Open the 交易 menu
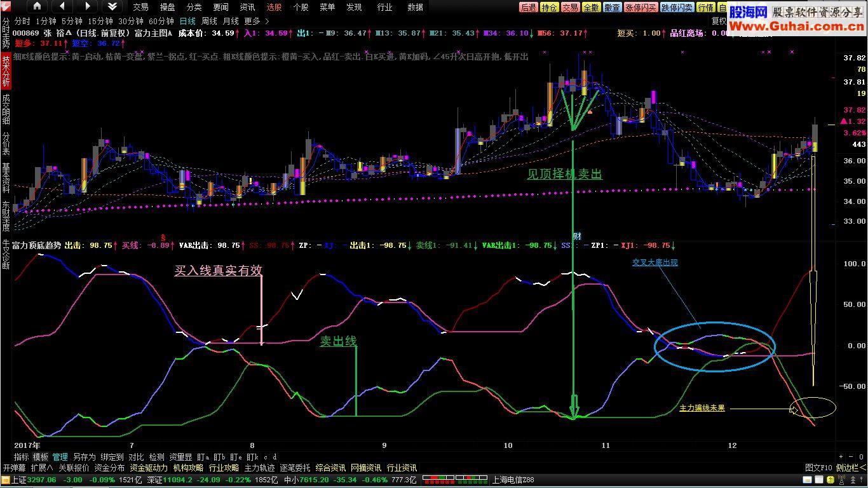The height and width of the screenshot is (488, 868). (x=140, y=7)
